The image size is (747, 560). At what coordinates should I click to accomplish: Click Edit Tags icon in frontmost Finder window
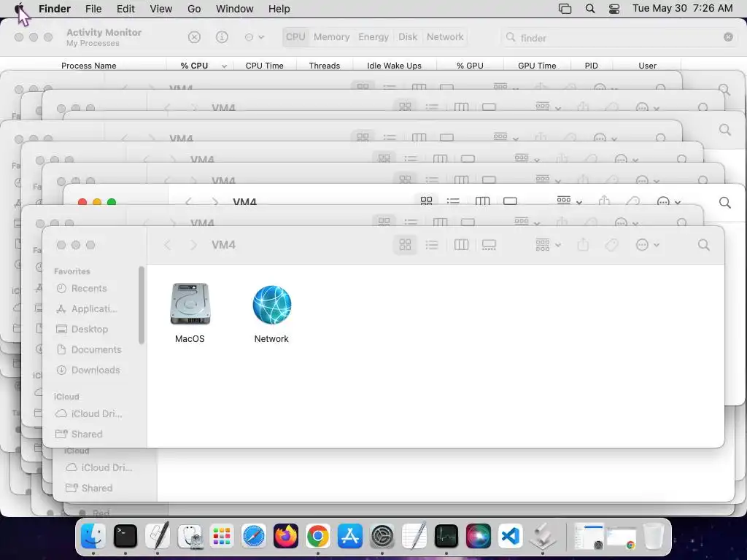point(611,245)
